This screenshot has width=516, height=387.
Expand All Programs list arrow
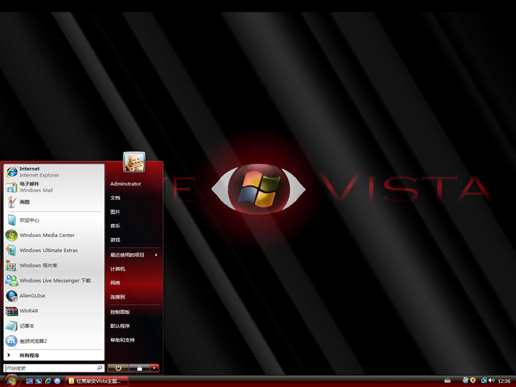point(9,355)
